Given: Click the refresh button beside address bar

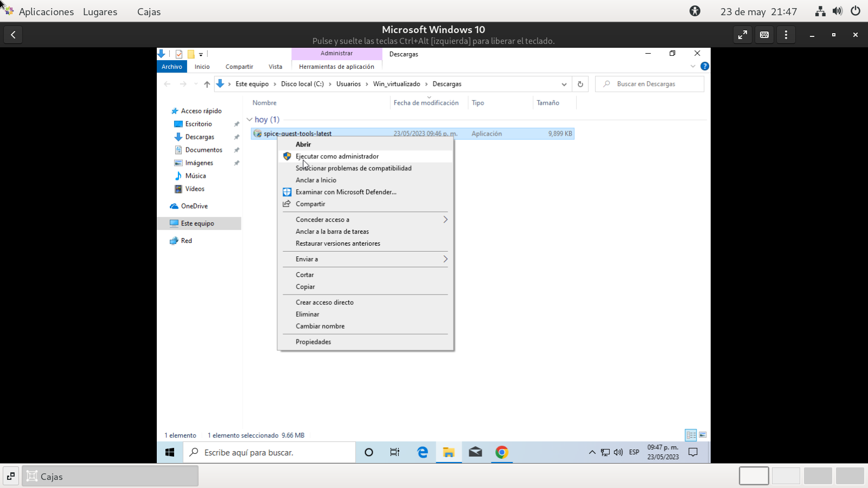Looking at the screenshot, I should [580, 84].
